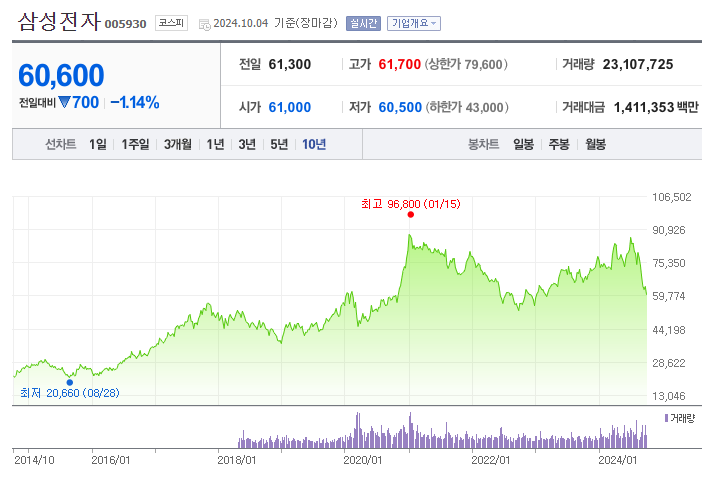Select the 1일 line chart tab
702x485 pixels.
98,144
